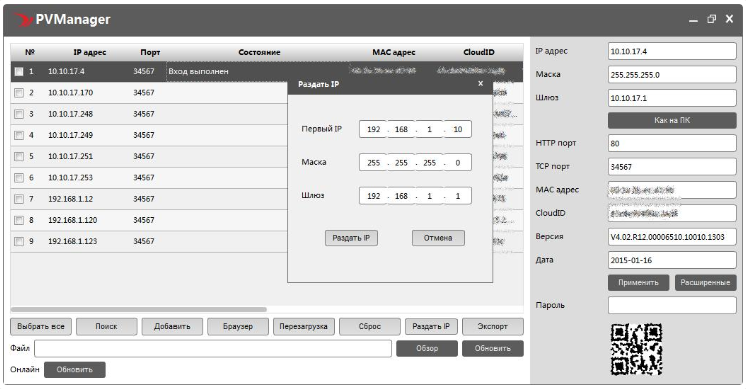Image resolution: width=746 pixels, height=389 pixels.
Task: Tick checkbox for device 10.10.17.248
Action: tap(19, 114)
